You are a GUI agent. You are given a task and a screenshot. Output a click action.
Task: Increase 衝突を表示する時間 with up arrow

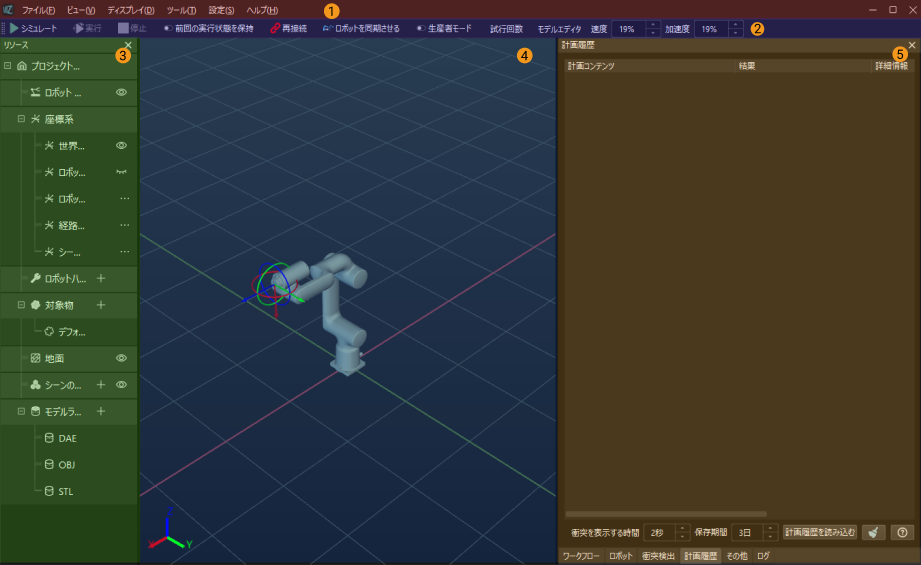(x=682, y=529)
